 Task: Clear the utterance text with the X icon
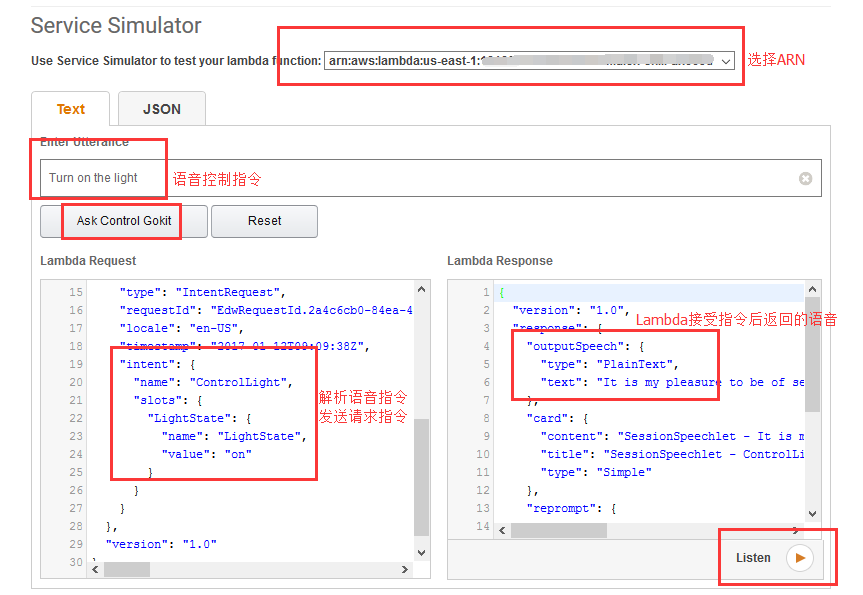(805, 179)
